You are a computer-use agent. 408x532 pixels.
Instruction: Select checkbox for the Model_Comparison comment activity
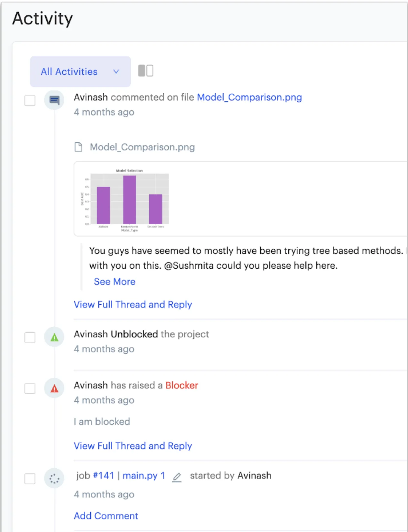tap(30, 100)
